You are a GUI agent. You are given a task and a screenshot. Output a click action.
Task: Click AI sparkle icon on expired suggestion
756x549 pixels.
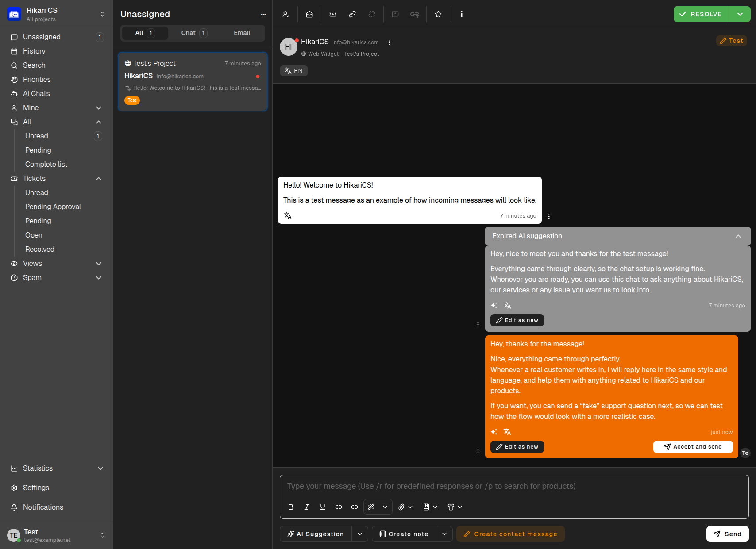(494, 305)
